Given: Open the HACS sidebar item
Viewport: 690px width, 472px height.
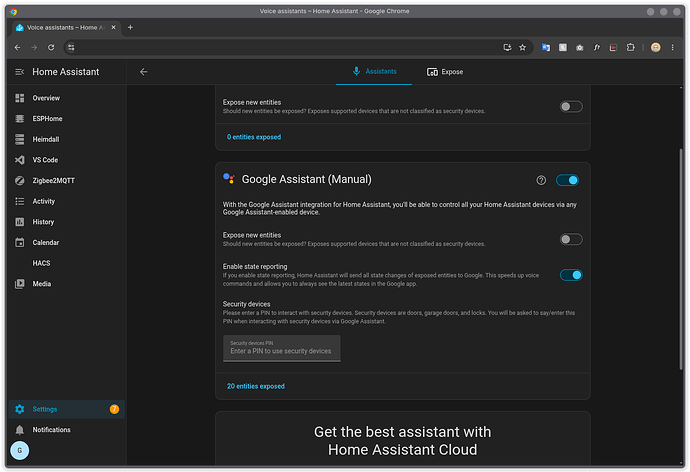Looking at the screenshot, I should (66, 263).
